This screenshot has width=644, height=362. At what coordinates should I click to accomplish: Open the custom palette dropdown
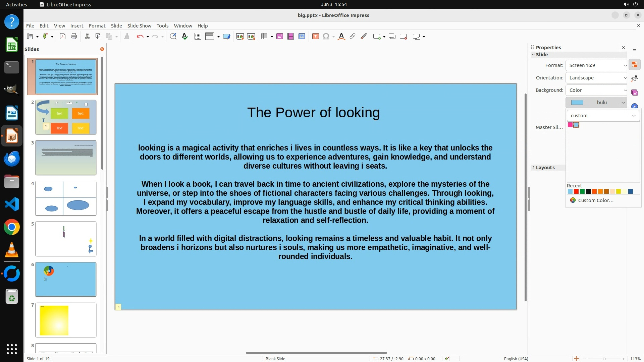point(603,116)
